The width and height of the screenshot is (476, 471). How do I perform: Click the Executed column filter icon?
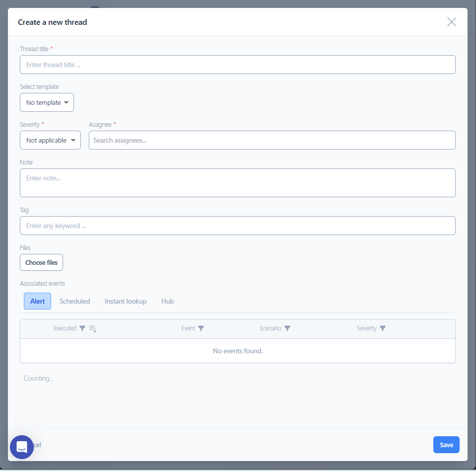click(82, 328)
